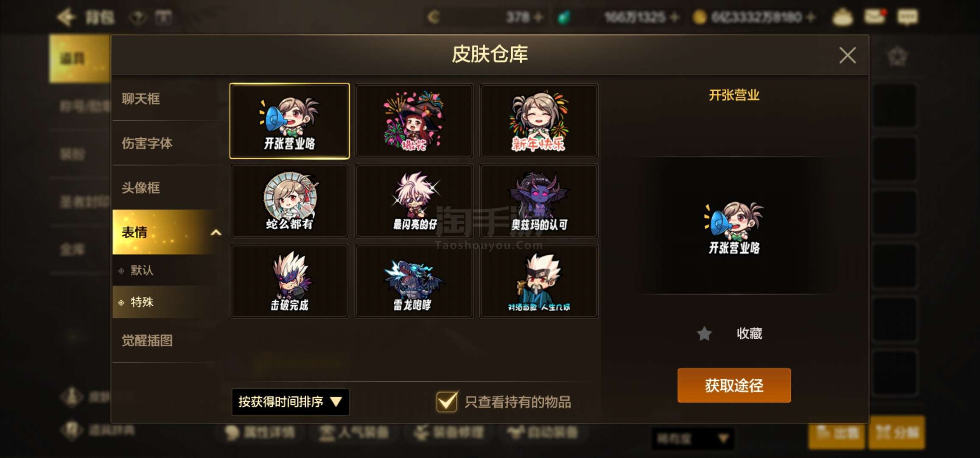Click the 获取途径 button
The width and height of the screenshot is (980, 458).
[x=734, y=385]
